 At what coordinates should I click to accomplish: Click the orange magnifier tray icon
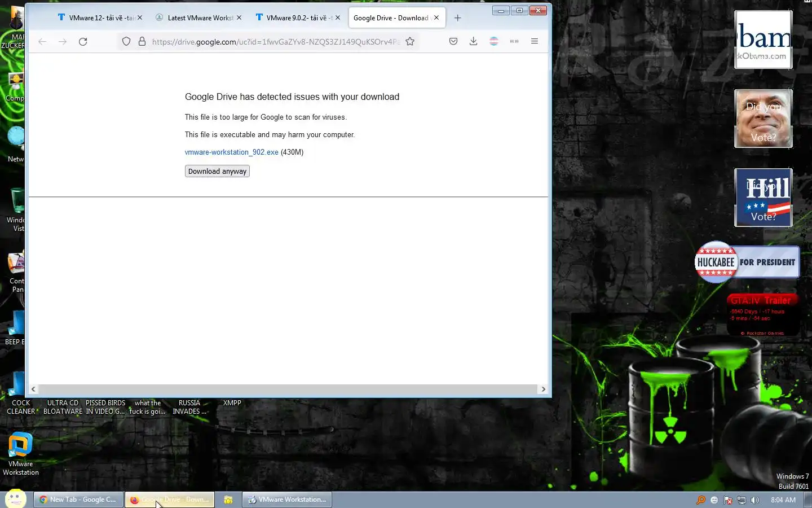pos(701,500)
